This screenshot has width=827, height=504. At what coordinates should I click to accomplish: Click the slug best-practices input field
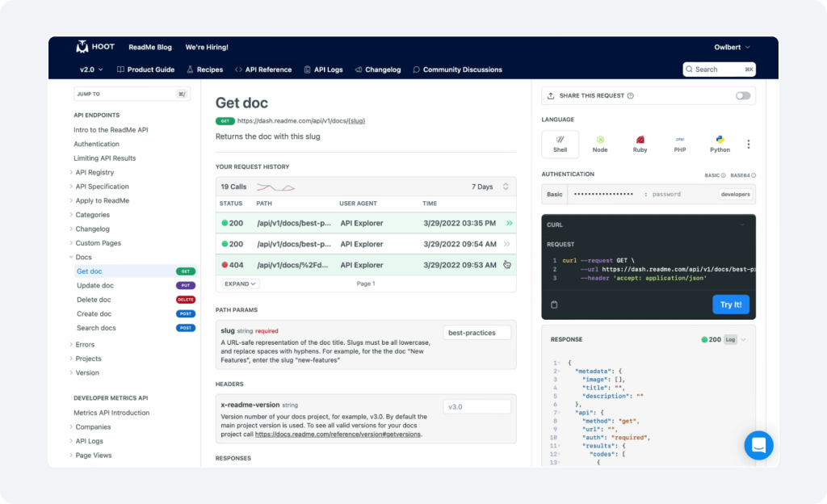click(x=476, y=333)
